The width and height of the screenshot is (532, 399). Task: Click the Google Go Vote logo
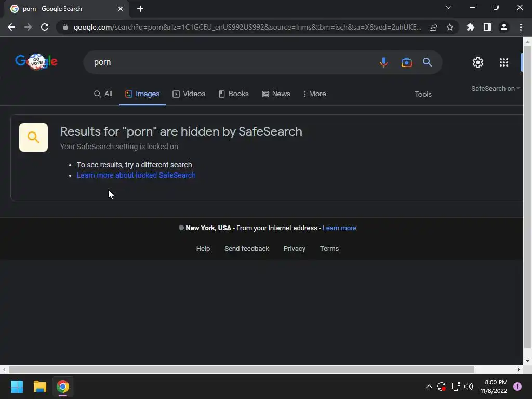click(x=36, y=61)
